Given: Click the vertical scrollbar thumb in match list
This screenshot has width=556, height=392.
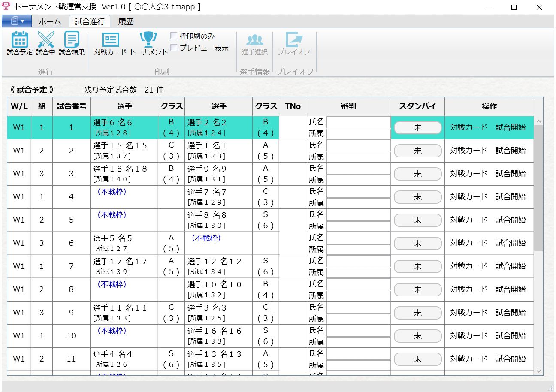Looking at the screenshot, I should 539,189.
